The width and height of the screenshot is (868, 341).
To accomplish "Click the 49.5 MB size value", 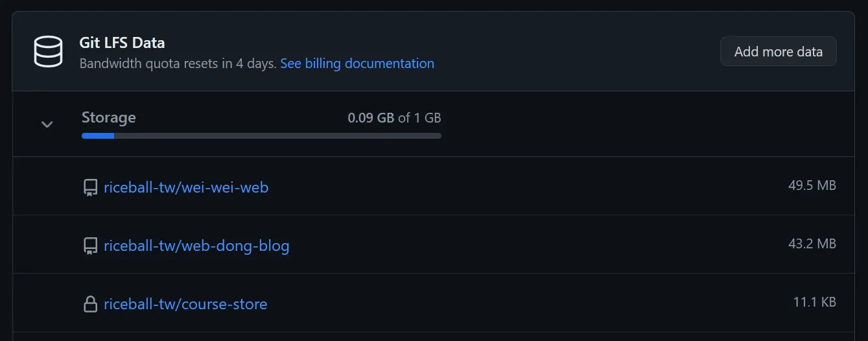I will (x=812, y=185).
